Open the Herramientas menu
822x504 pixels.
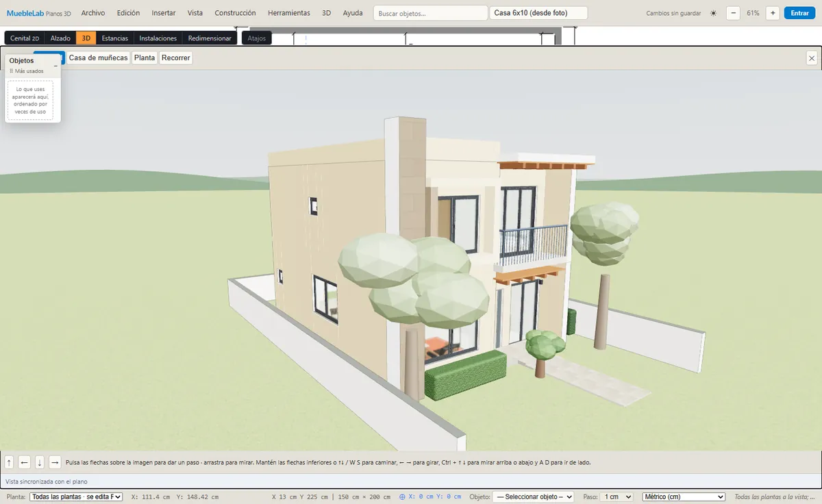[289, 13]
